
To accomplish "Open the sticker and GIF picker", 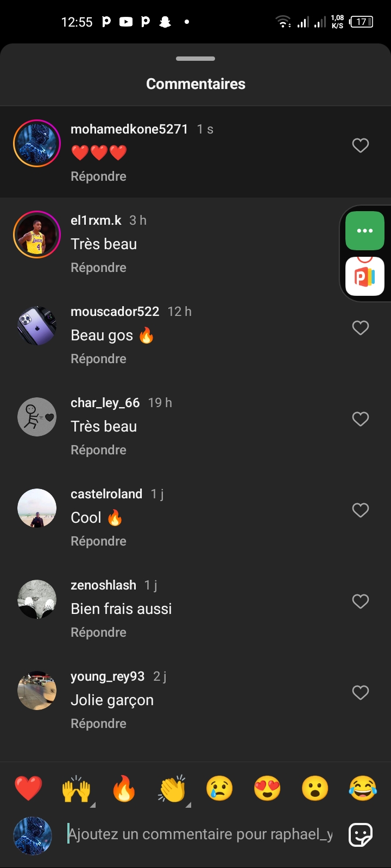I will pos(361,834).
